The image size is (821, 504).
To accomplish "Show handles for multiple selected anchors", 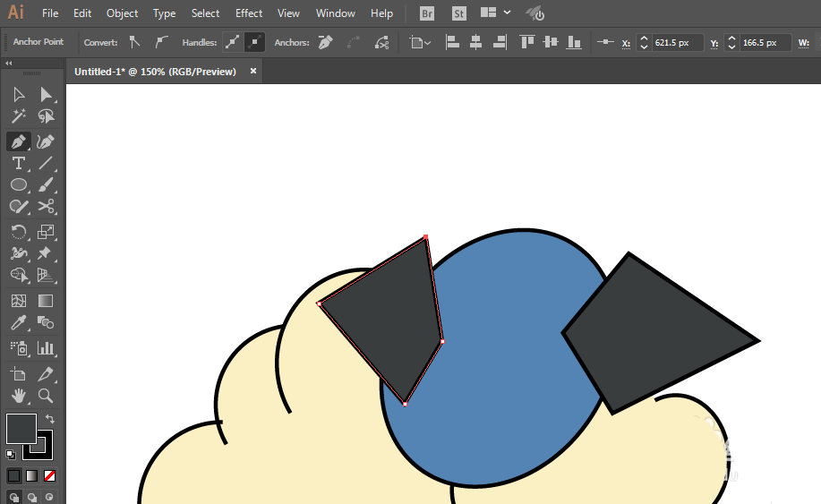I will (233, 42).
